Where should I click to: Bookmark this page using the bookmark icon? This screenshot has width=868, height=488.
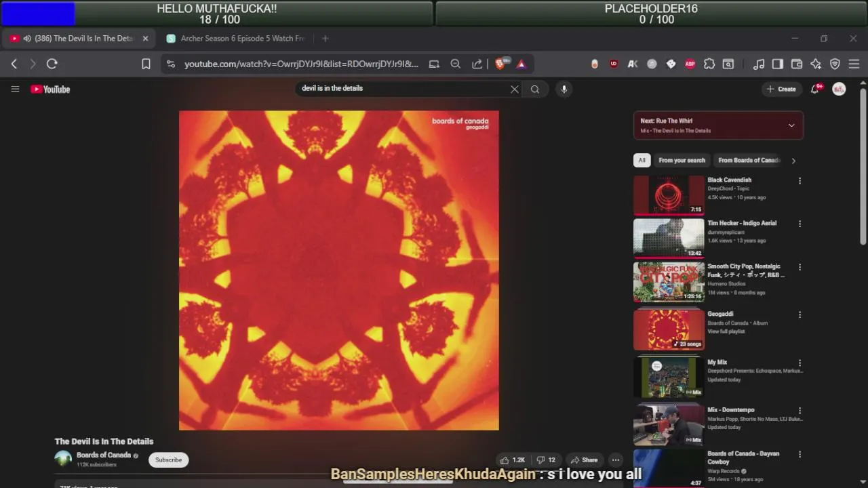[x=146, y=64]
